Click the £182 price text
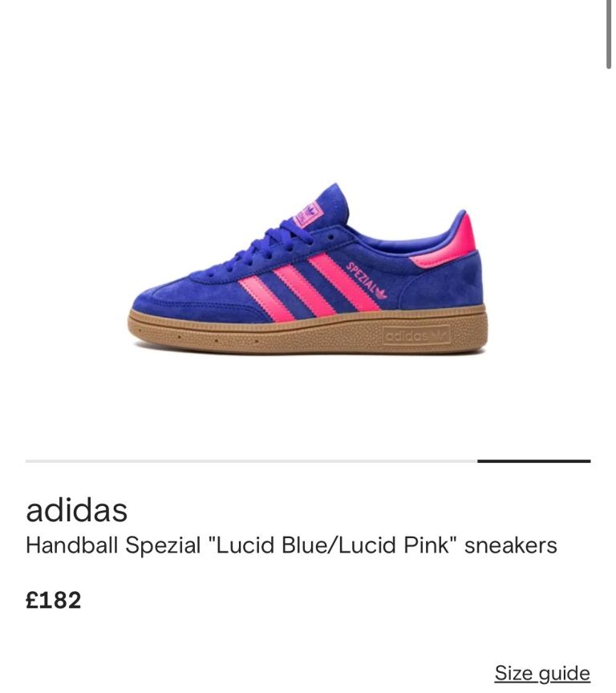The image size is (616, 693). coord(54,600)
